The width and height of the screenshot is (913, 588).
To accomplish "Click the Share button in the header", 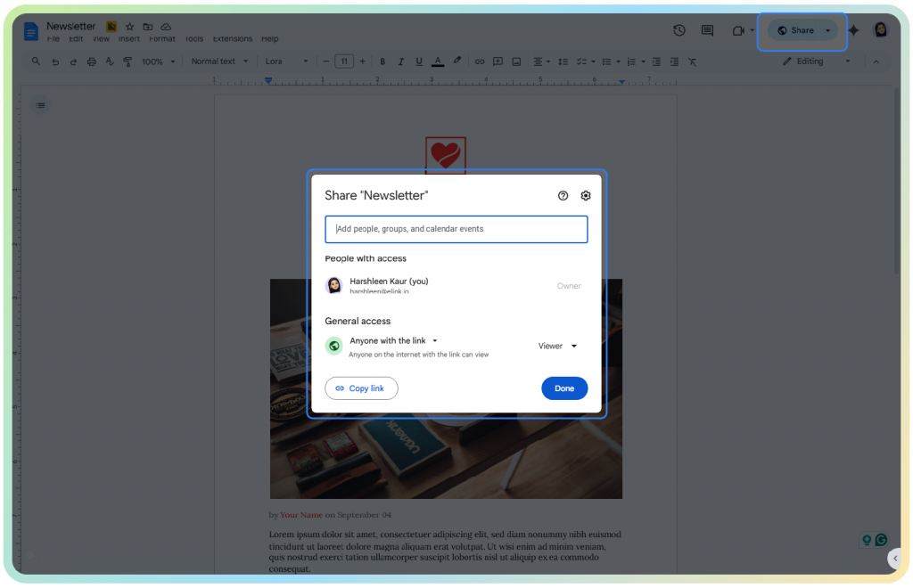I will click(796, 30).
